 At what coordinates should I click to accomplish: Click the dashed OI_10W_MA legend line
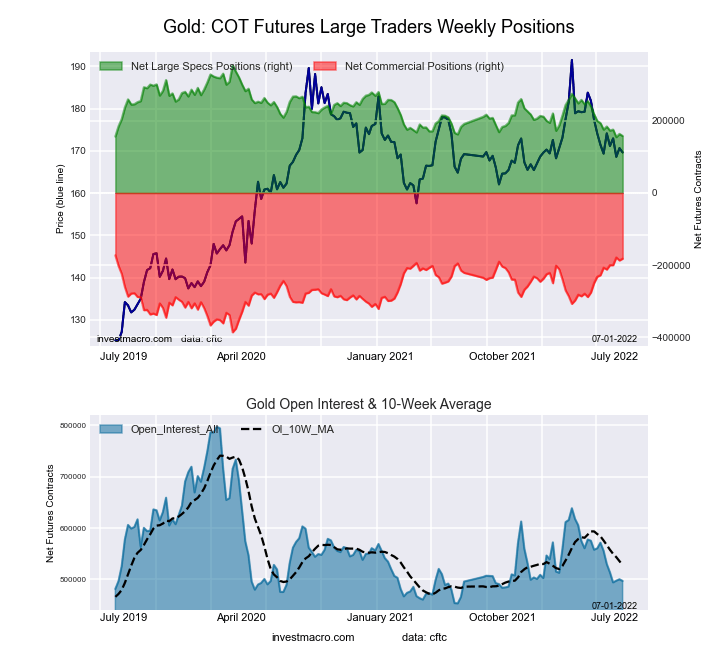254,429
